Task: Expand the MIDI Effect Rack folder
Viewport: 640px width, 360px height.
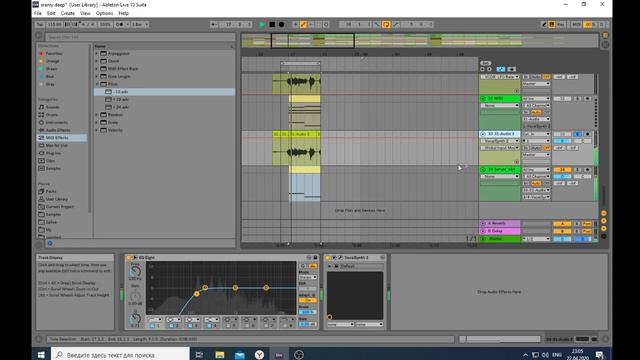Action: pos(97,69)
